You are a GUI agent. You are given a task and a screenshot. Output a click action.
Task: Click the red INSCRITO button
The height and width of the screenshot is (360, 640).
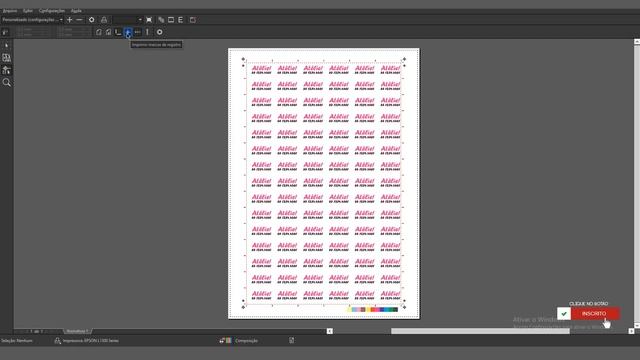(x=595, y=313)
